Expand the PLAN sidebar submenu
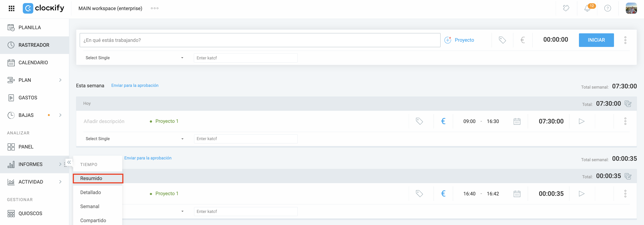 60,80
